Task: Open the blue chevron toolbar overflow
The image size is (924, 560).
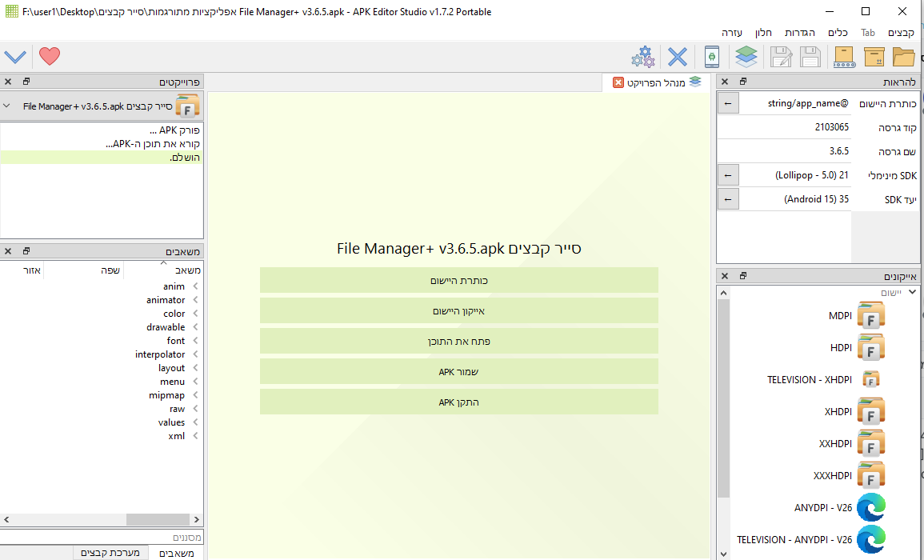Action: click(15, 57)
